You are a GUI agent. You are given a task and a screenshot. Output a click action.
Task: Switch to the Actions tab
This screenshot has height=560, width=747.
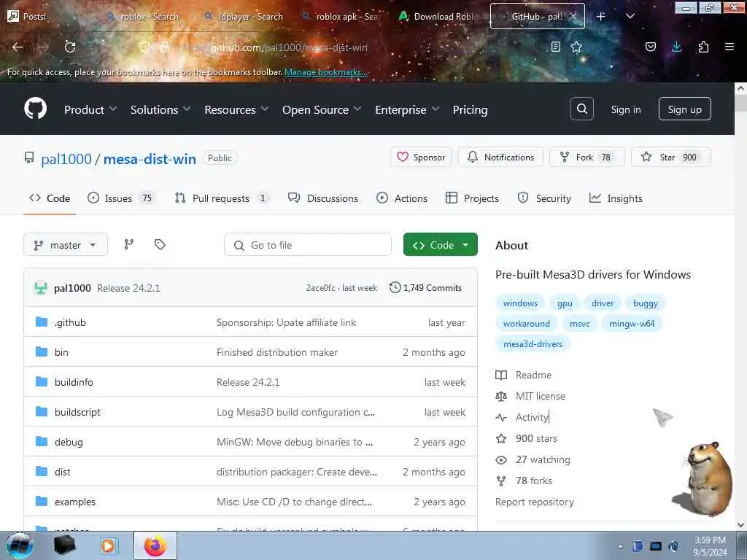(x=402, y=198)
